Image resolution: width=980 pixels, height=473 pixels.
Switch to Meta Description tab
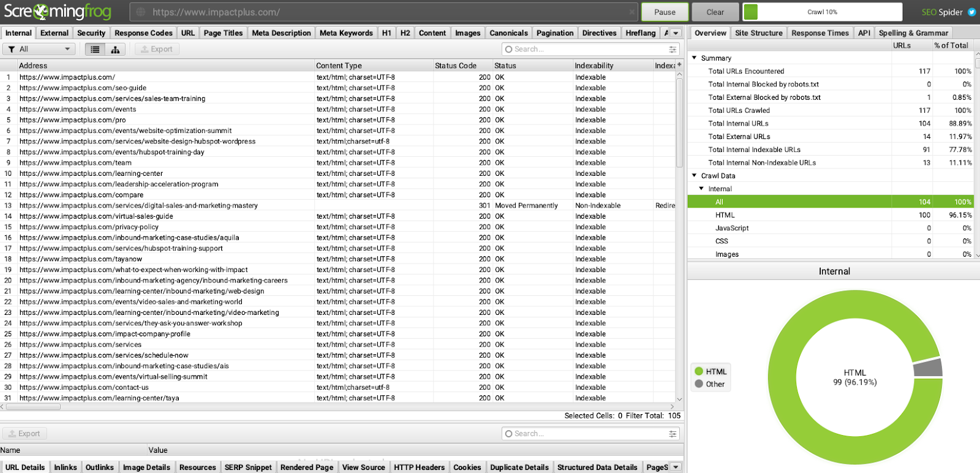pos(281,33)
